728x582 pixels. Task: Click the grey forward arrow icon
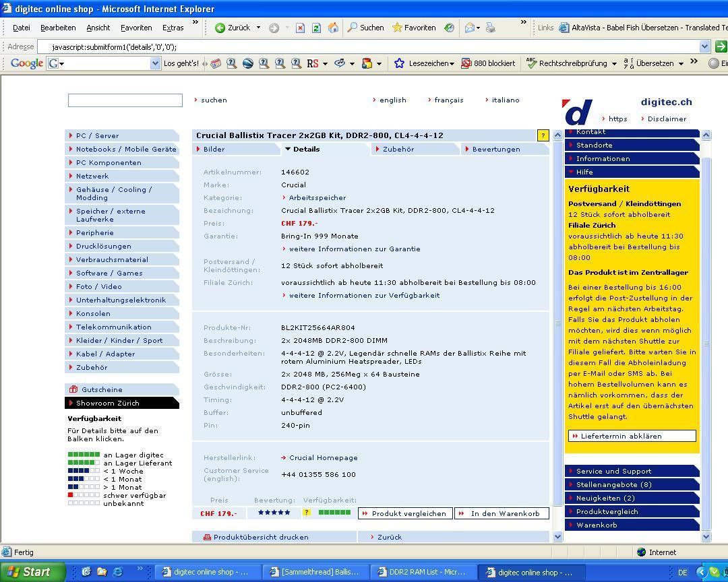(274, 28)
